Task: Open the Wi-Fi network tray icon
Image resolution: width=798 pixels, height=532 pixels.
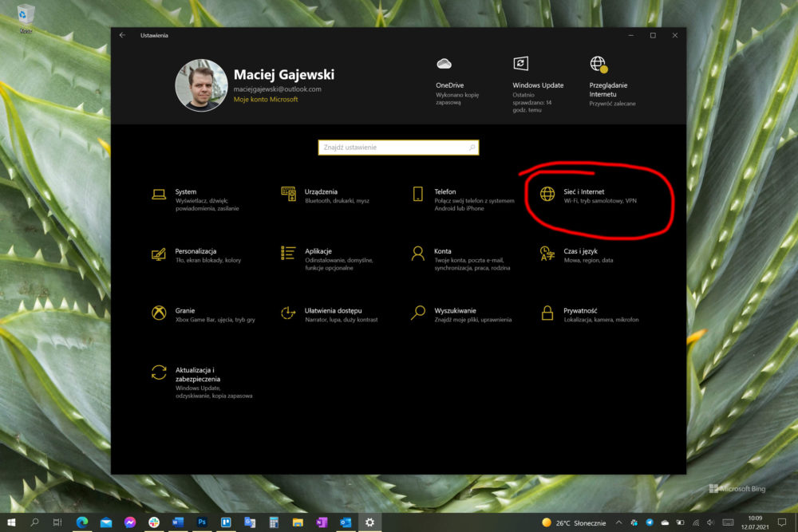Action: pos(696,522)
